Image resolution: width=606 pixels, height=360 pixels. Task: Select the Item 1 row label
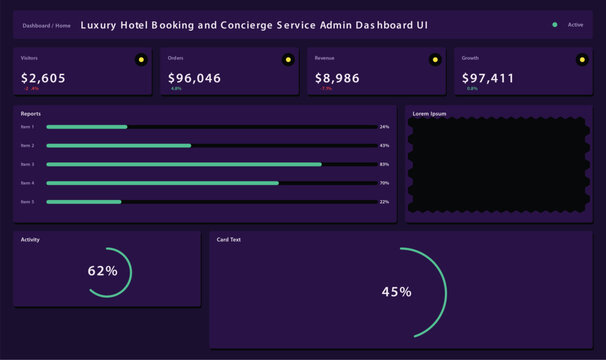[27, 127]
